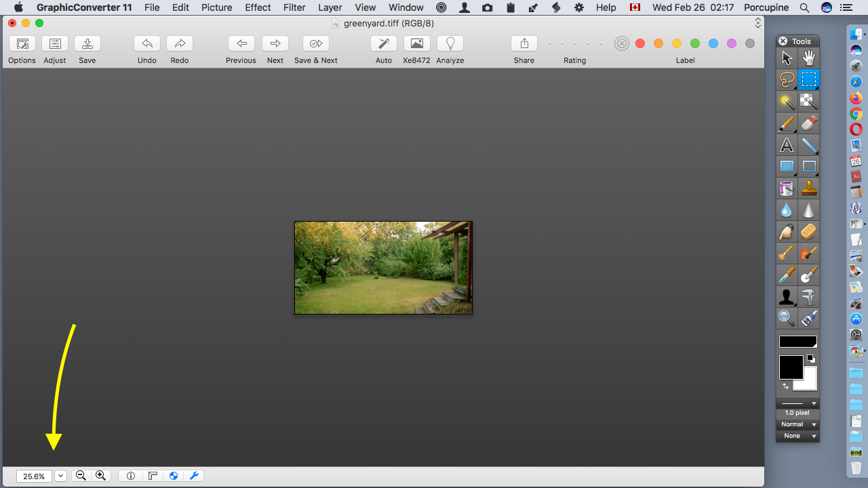The image size is (868, 488).
Task: Toggle the information panel button
Action: click(x=131, y=476)
